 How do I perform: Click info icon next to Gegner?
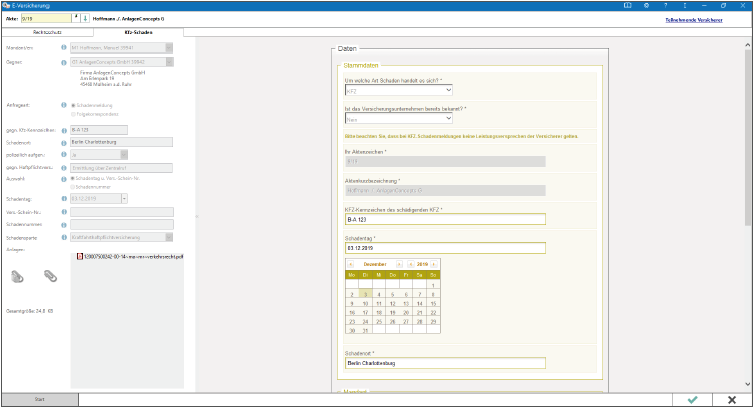click(x=63, y=62)
